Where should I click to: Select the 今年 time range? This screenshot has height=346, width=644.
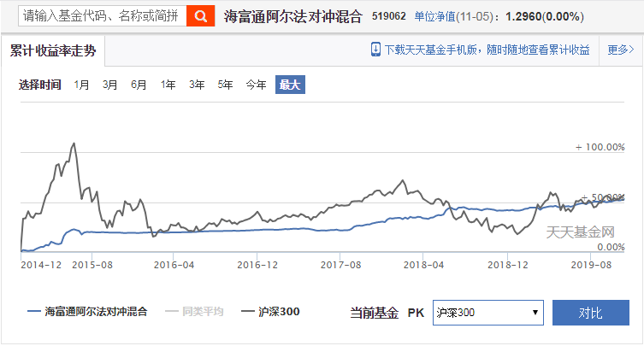pos(256,85)
